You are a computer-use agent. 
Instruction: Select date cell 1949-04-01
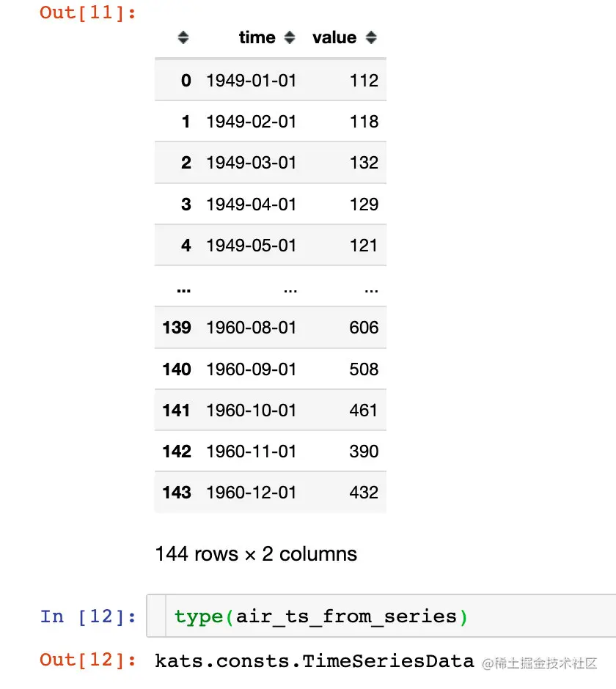coord(252,204)
